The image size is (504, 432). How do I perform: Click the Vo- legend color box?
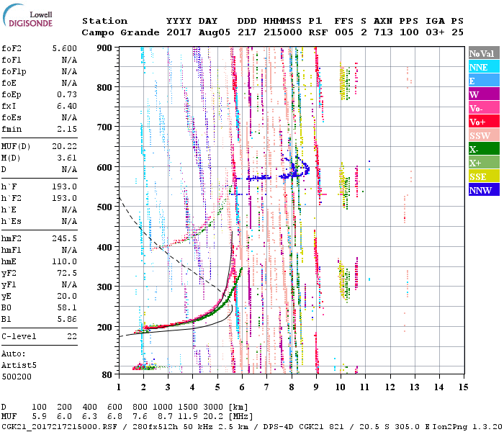(483, 108)
